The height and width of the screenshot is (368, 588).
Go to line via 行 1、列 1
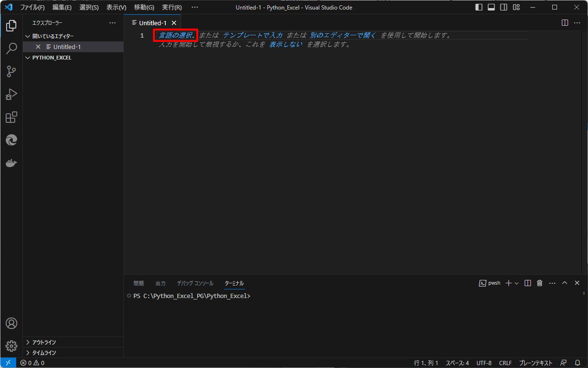click(426, 363)
